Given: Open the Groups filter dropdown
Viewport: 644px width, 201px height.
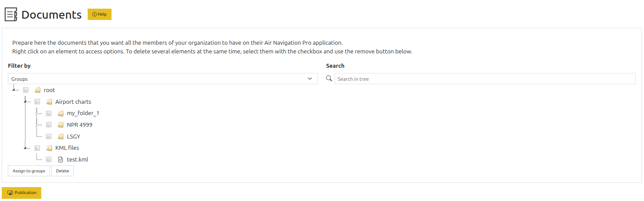Looking at the screenshot, I should 163,79.
